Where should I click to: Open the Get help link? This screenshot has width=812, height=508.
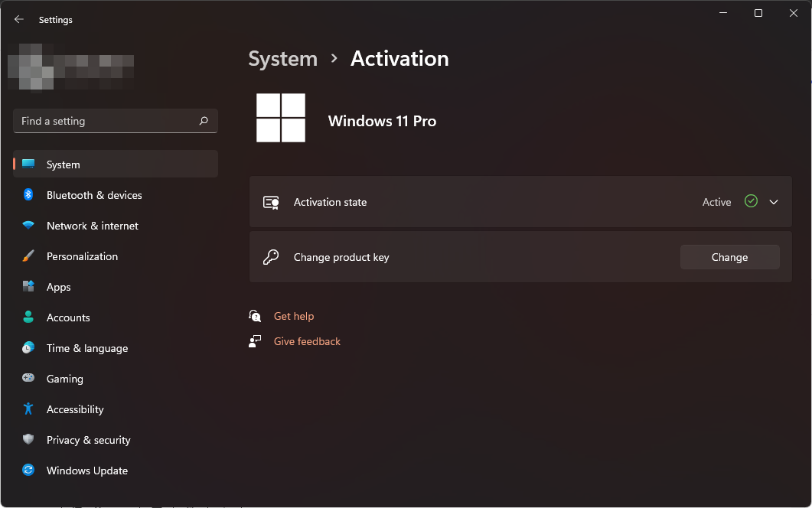pyautogui.click(x=294, y=316)
